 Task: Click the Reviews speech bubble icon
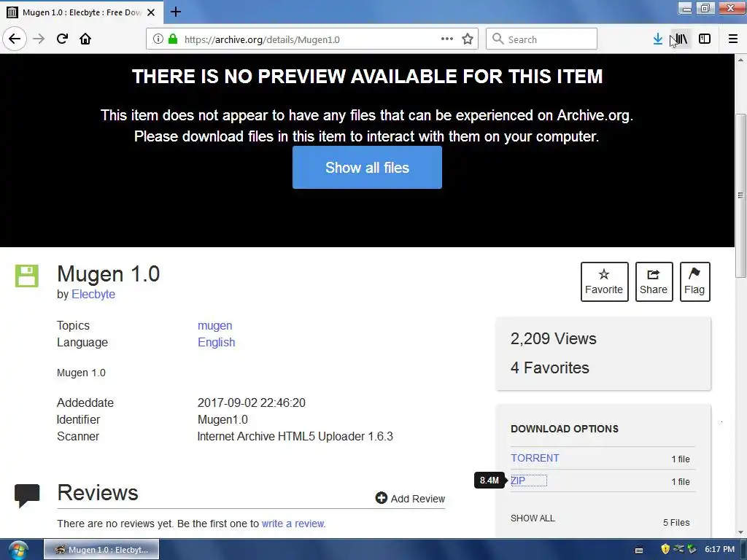[x=27, y=495]
